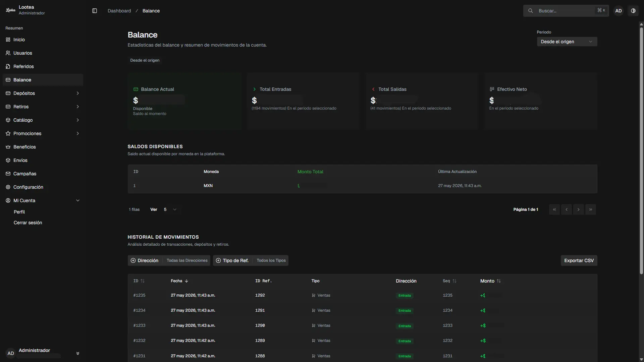Open Referidos section
The image size is (644, 362).
click(x=43, y=66)
